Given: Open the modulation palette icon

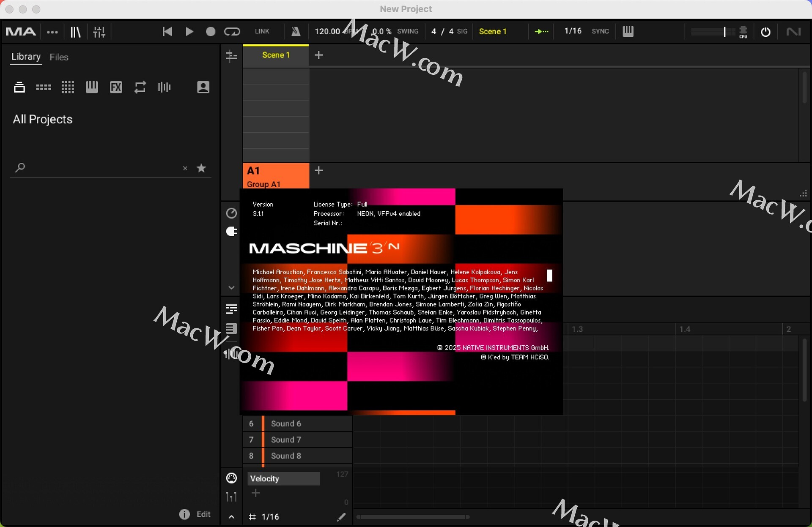Looking at the screenshot, I should tap(231, 478).
